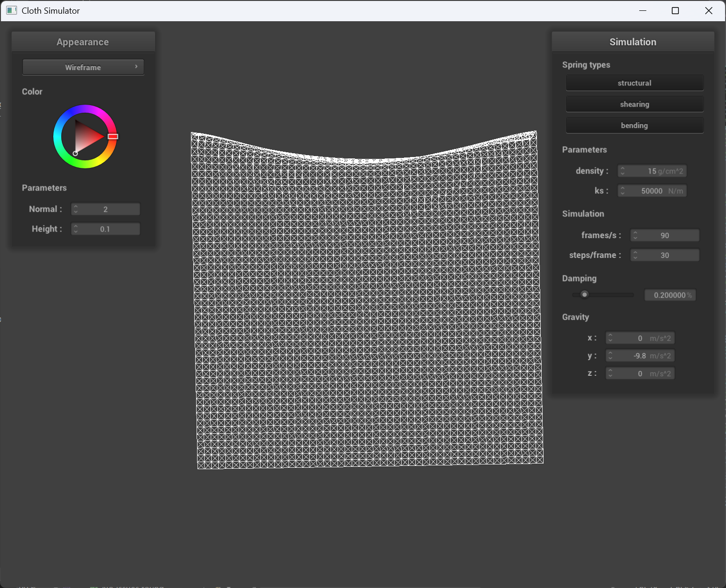Click the steps/frame stepper arrows

tap(635, 255)
